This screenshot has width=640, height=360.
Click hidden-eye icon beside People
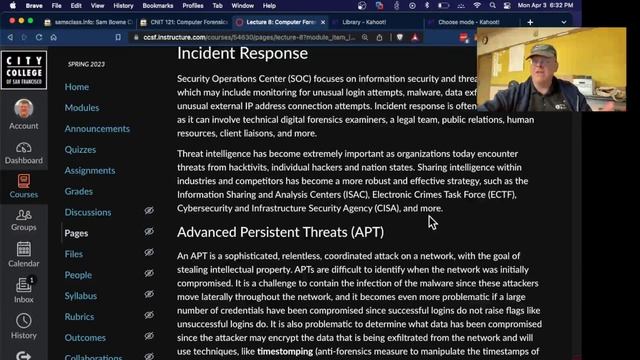click(x=149, y=273)
